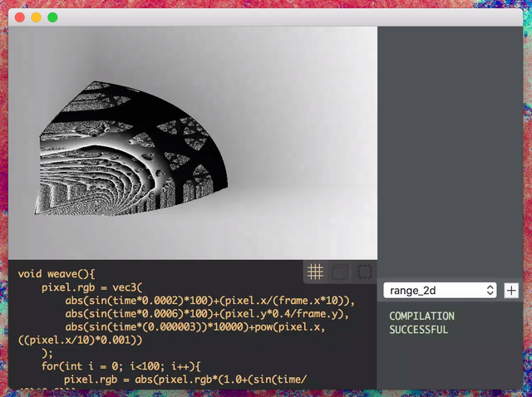Select the chip compute mode icon
This screenshot has height=397, width=532.
364,272
